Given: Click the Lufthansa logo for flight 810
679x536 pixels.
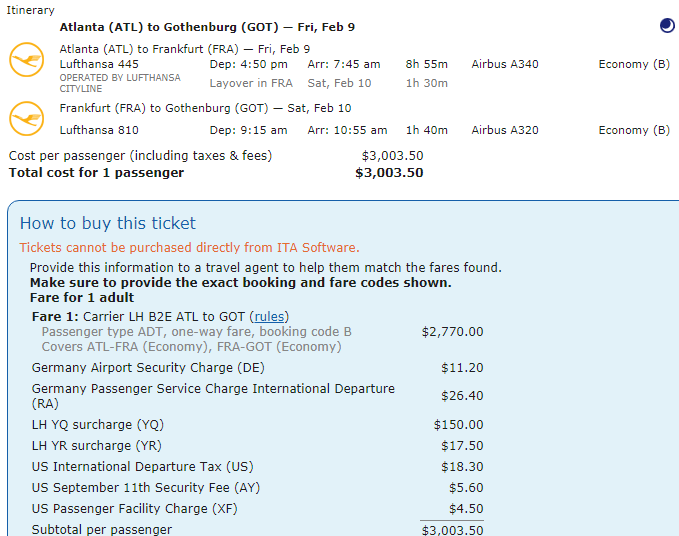Looking at the screenshot, I should pyautogui.click(x=26, y=119).
